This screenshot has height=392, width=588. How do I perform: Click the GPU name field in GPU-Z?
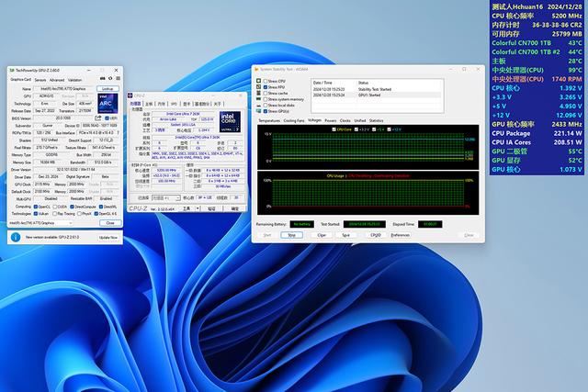coord(63,89)
